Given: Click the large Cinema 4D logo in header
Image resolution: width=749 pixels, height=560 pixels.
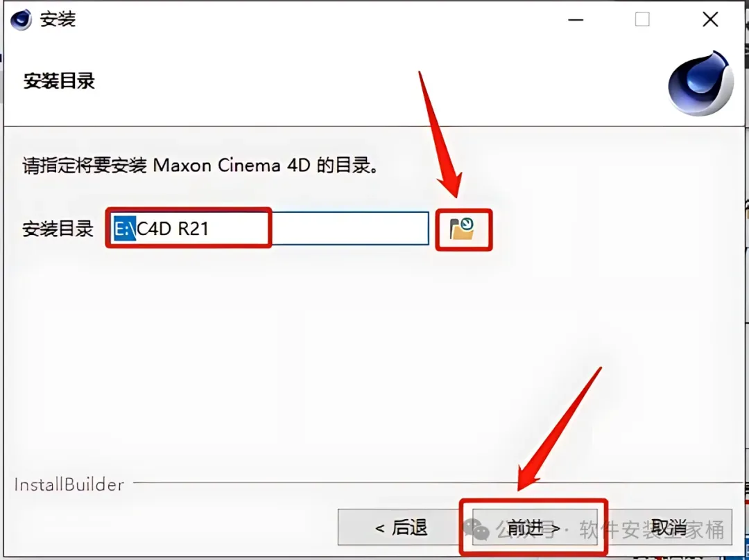Looking at the screenshot, I should 700,84.
